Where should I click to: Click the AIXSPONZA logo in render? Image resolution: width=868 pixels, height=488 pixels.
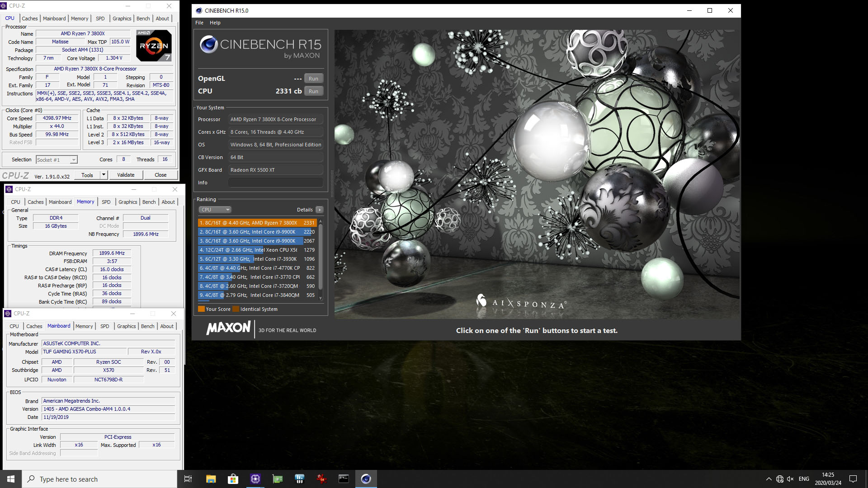pos(521,302)
